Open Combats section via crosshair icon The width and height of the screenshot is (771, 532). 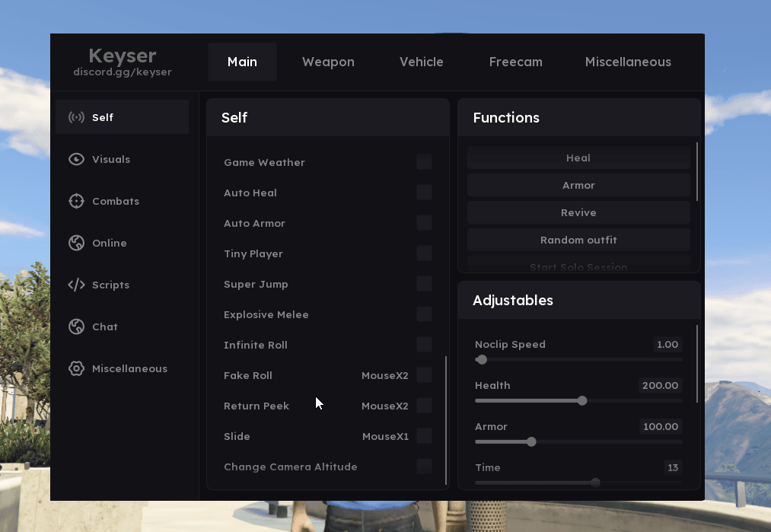[x=76, y=201]
